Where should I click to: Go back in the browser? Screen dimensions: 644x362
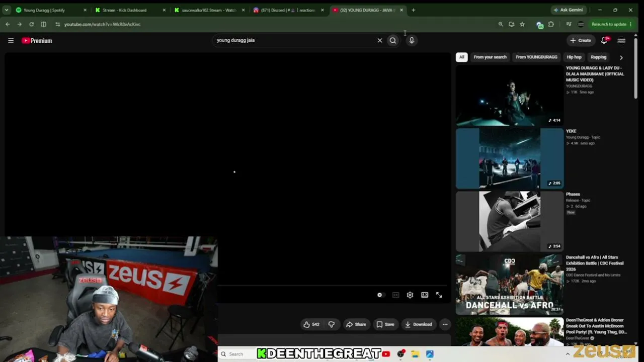pyautogui.click(x=8, y=24)
